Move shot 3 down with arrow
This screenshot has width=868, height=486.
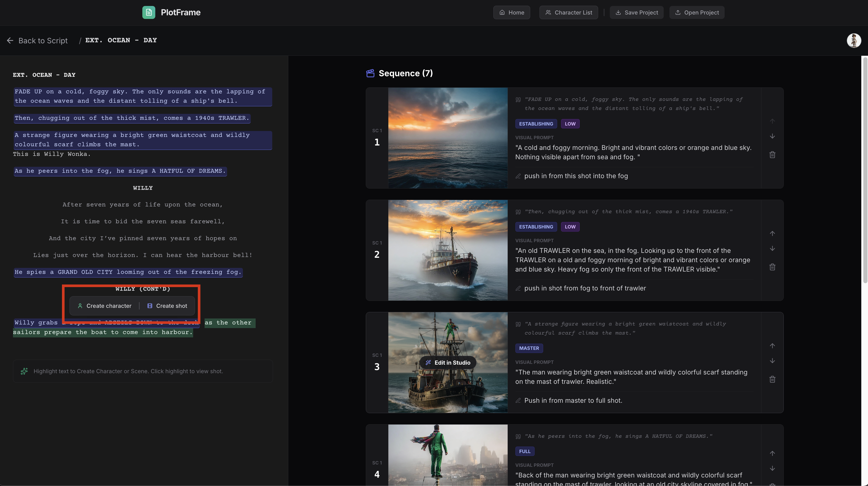pos(772,361)
